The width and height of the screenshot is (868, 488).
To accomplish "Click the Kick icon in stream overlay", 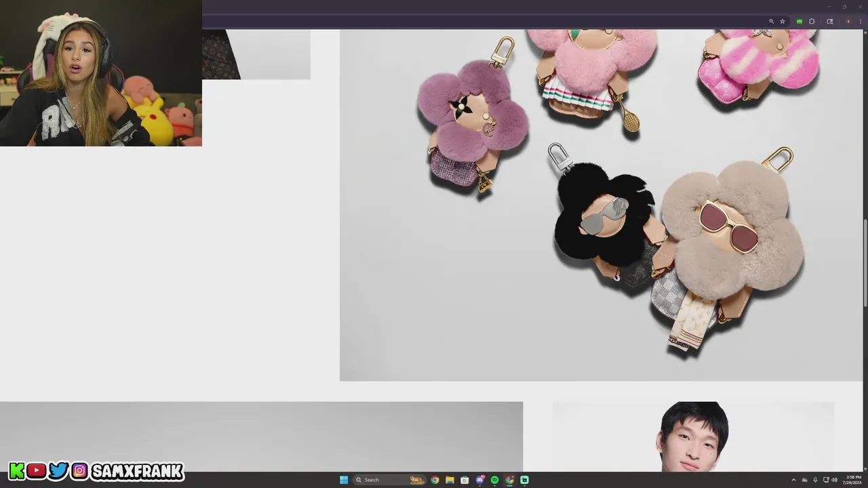I will [16, 471].
